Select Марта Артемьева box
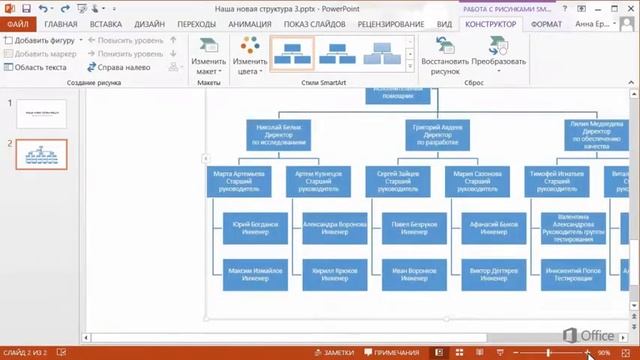The width and height of the screenshot is (640, 360). click(x=239, y=182)
